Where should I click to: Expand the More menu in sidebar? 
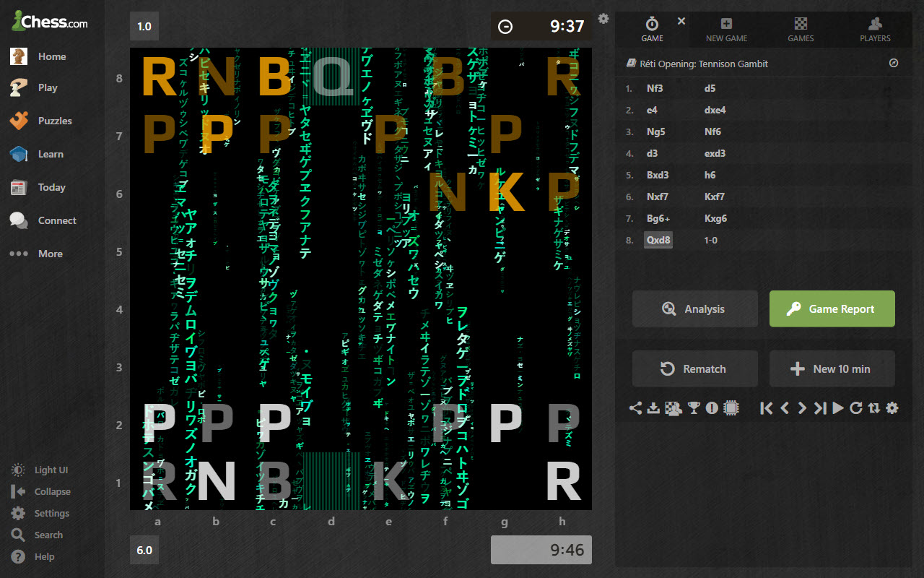pyautogui.click(x=50, y=254)
